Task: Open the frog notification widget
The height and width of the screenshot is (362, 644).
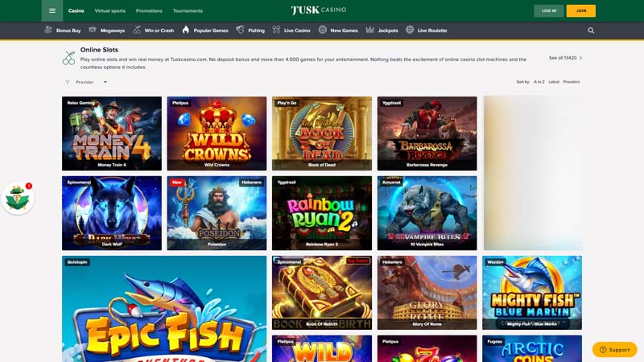Action: coord(18,198)
